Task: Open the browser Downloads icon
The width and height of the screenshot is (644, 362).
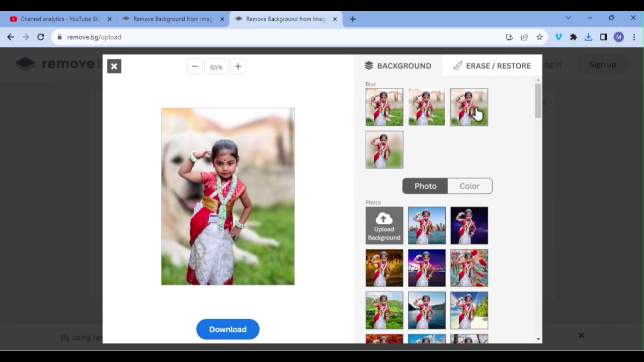Action: (x=588, y=37)
